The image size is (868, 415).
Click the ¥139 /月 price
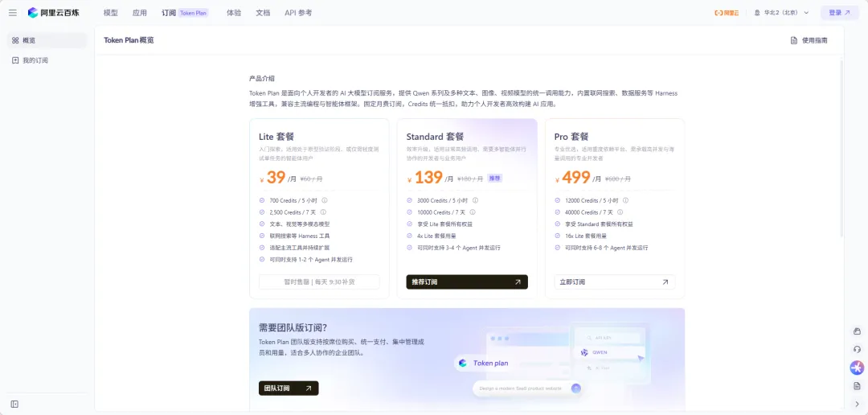[430, 178]
